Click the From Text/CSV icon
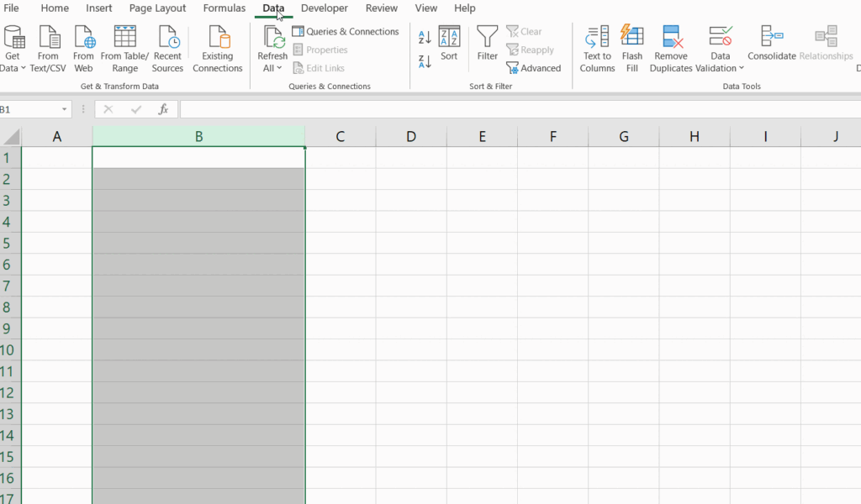 coord(48,39)
